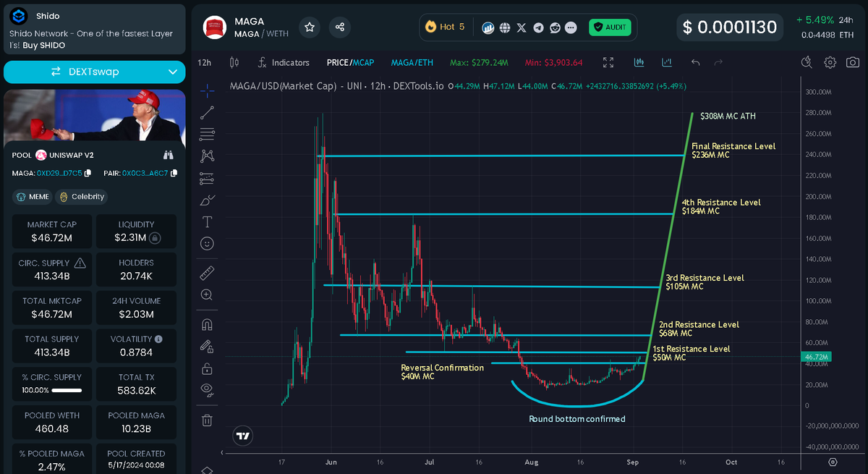
Task: Open the time axis settings at bottom right
Action: 833,461
